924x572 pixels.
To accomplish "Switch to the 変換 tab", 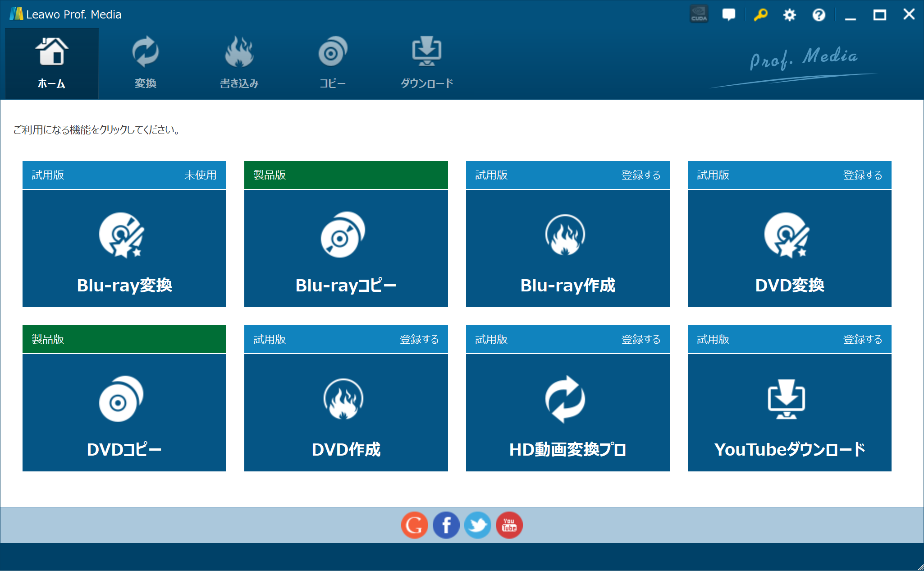I will (x=145, y=64).
